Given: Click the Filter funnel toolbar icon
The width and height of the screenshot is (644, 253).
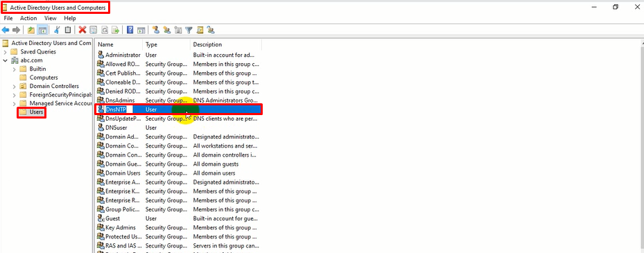Looking at the screenshot, I should (189, 30).
